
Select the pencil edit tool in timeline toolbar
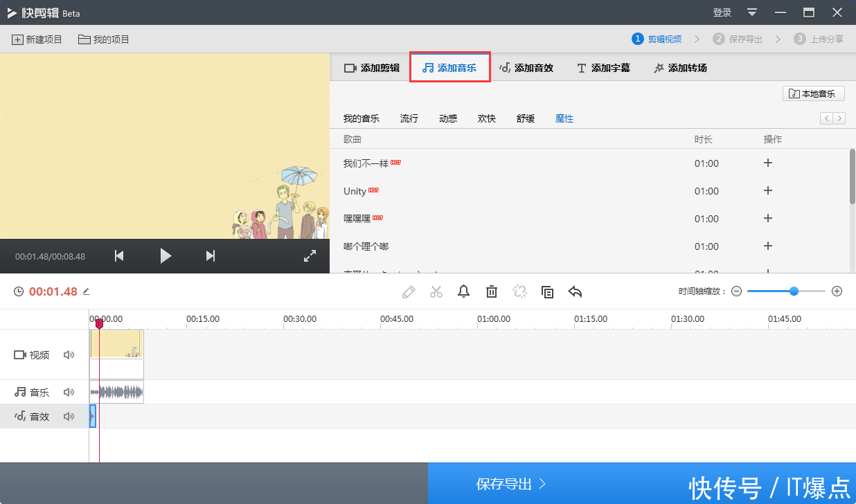pos(409,291)
